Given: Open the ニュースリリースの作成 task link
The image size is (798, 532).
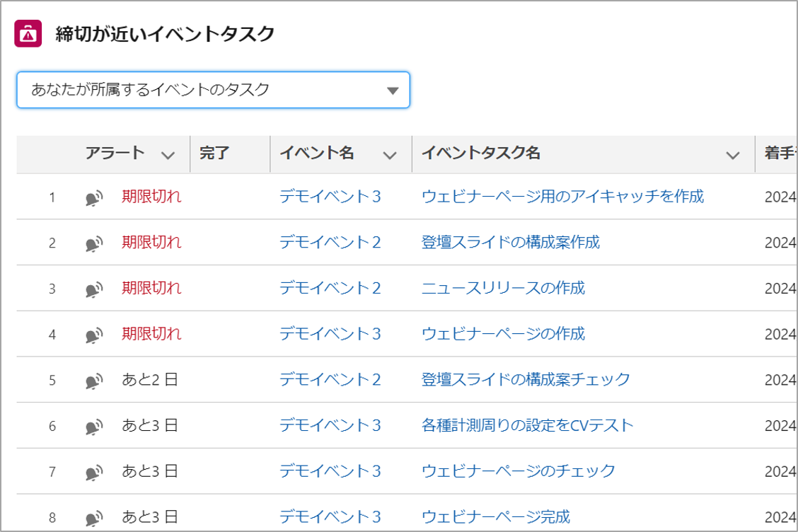Looking at the screenshot, I should pos(503,288).
